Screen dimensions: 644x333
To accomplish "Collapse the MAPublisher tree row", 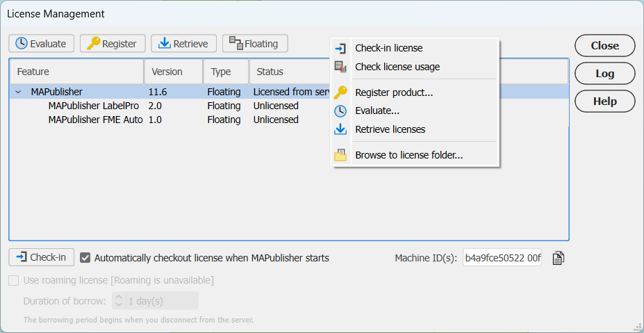I will 18,92.
